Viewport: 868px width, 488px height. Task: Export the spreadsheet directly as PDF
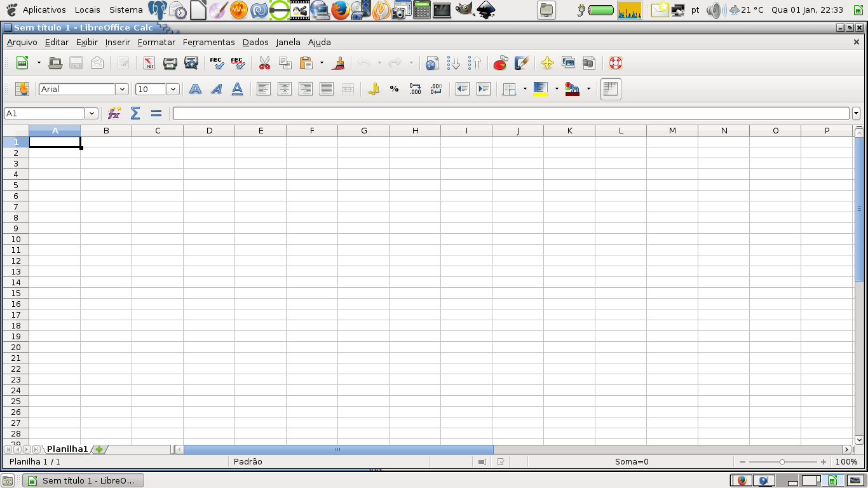pos(149,63)
